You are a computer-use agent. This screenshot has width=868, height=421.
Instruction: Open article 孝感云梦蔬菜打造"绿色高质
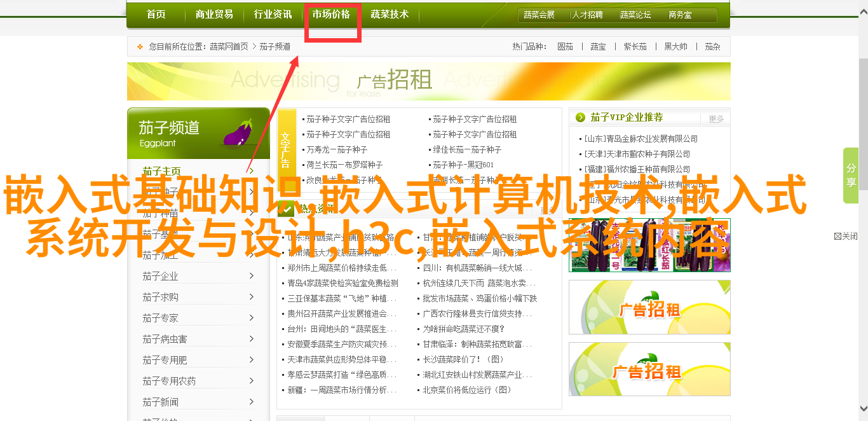[342, 375]
